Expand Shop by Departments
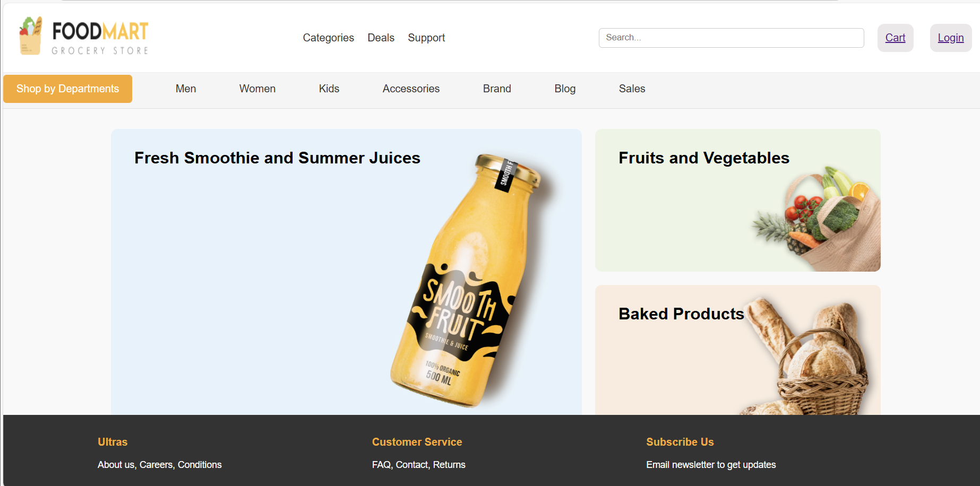The height and width of the screenshot is (486, 980). point(67,89)
